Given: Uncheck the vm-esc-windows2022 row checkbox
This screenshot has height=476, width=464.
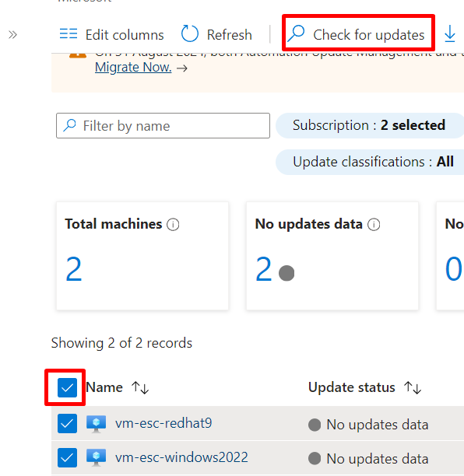Looking at the screenshot, I should (x=67, y=457).
